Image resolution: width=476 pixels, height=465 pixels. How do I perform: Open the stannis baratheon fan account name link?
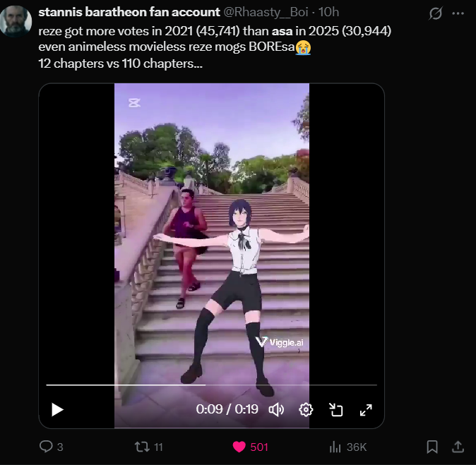(129, 12)
